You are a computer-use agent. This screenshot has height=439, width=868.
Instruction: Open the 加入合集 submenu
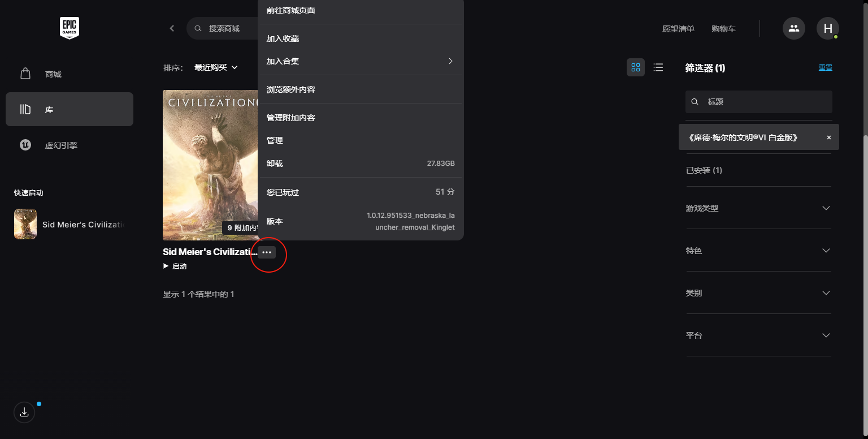[x=361, y=61]
